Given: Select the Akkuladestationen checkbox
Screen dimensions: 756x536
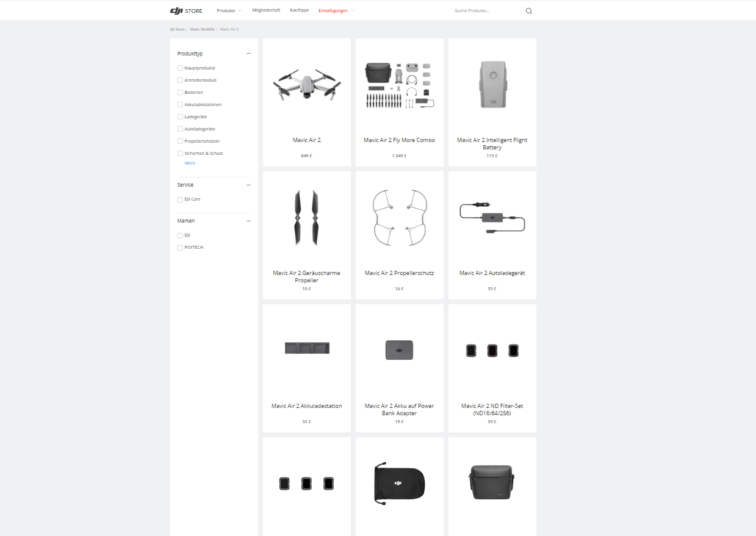Looking at the screenshot, I should pos(180,105).
